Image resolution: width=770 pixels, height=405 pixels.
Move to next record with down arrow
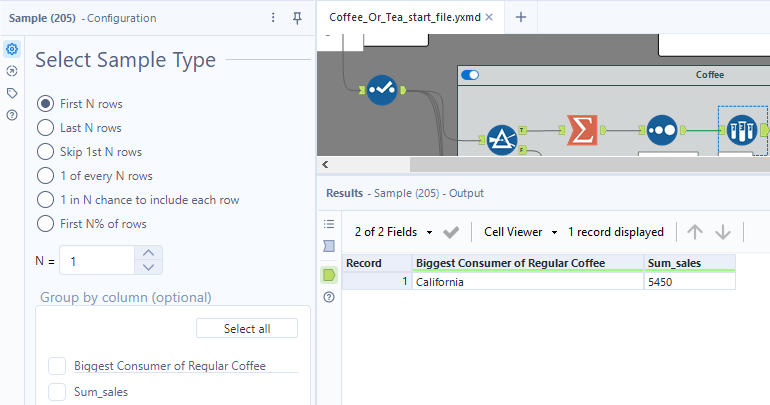(x=723, y=232)
